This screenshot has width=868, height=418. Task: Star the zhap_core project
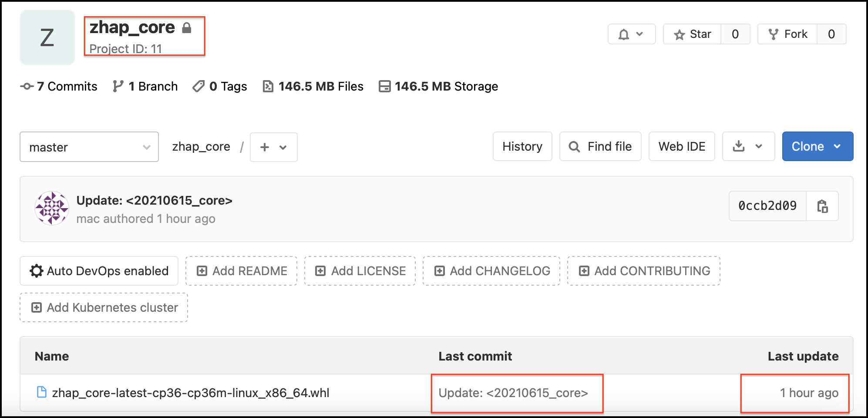[x=692, y=34]
